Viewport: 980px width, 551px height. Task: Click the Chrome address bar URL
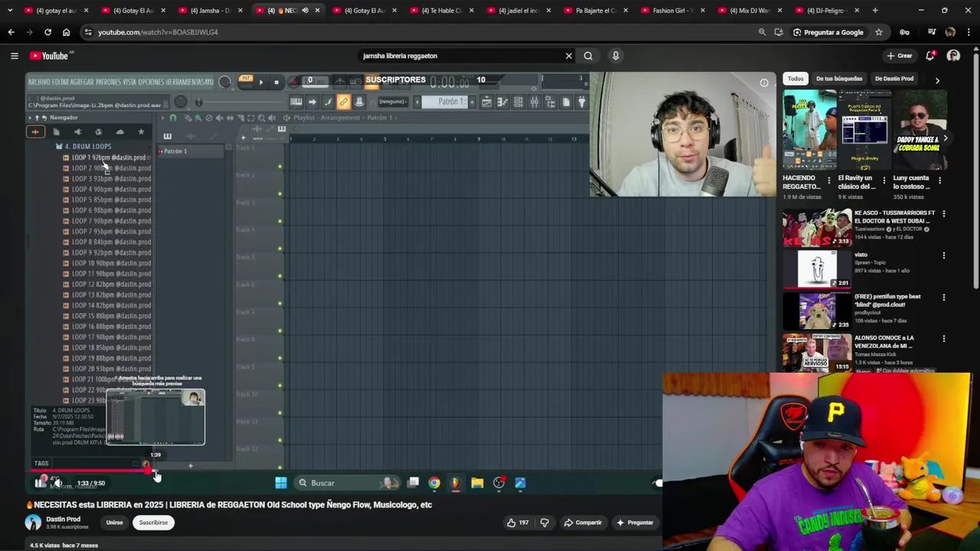click(x=158, y=32)
